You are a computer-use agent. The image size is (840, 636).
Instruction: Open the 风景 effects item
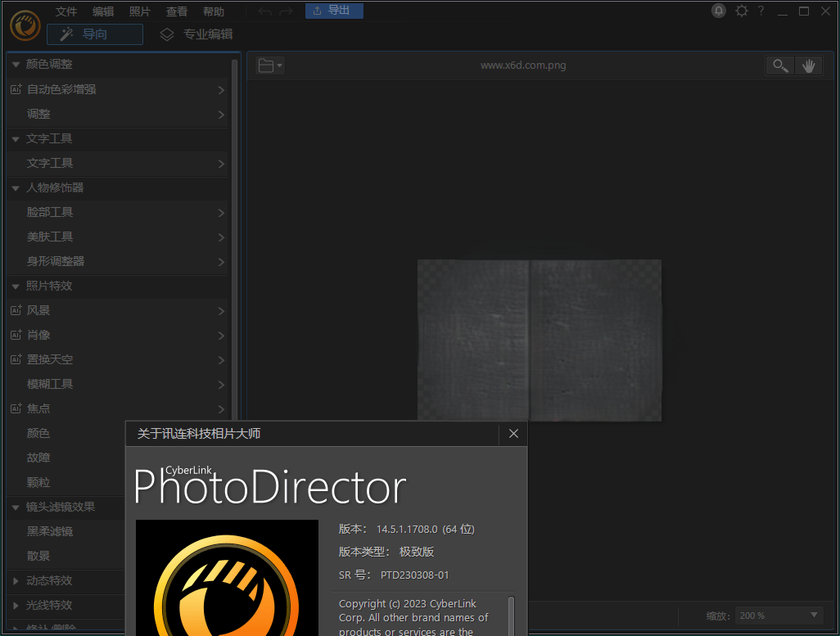[x=117, y=311]
